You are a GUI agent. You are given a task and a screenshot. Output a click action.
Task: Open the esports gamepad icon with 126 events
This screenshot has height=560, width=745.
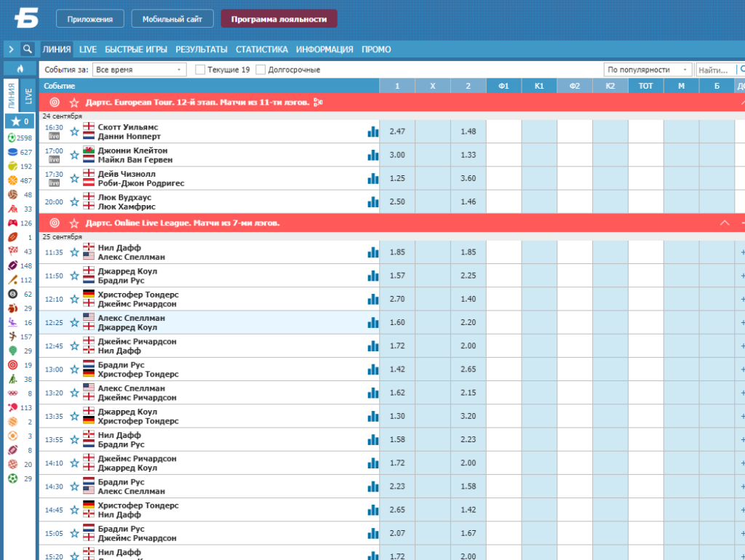(x=12, y=223)
